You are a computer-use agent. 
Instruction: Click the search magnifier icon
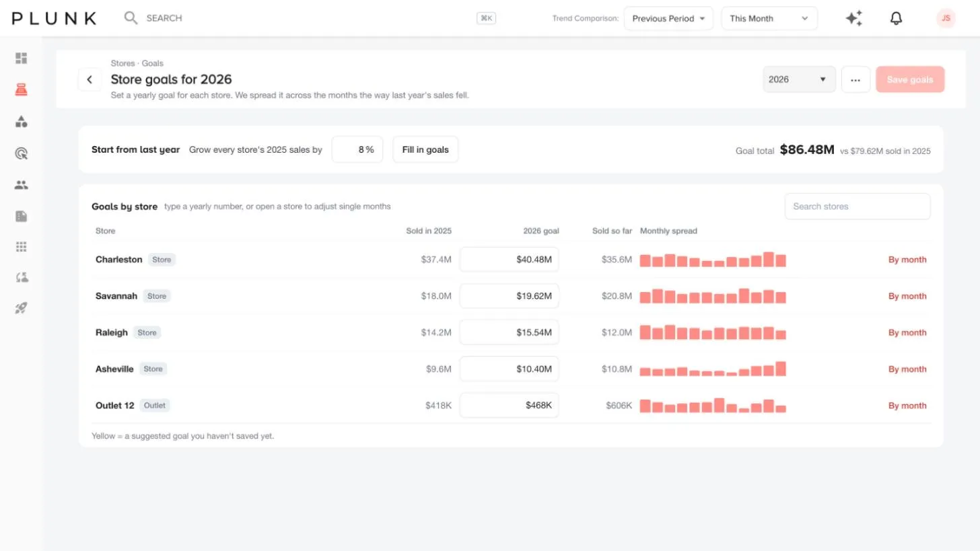click(131, 18)
